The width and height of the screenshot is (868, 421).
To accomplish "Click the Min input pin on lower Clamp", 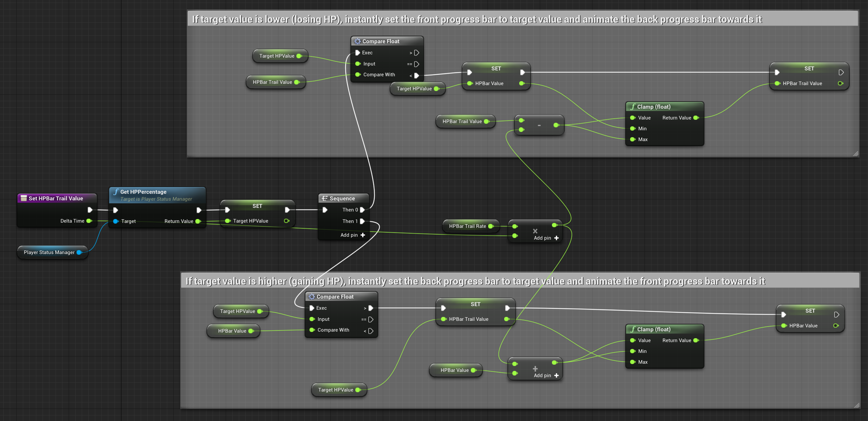I will tap(633, 351).
